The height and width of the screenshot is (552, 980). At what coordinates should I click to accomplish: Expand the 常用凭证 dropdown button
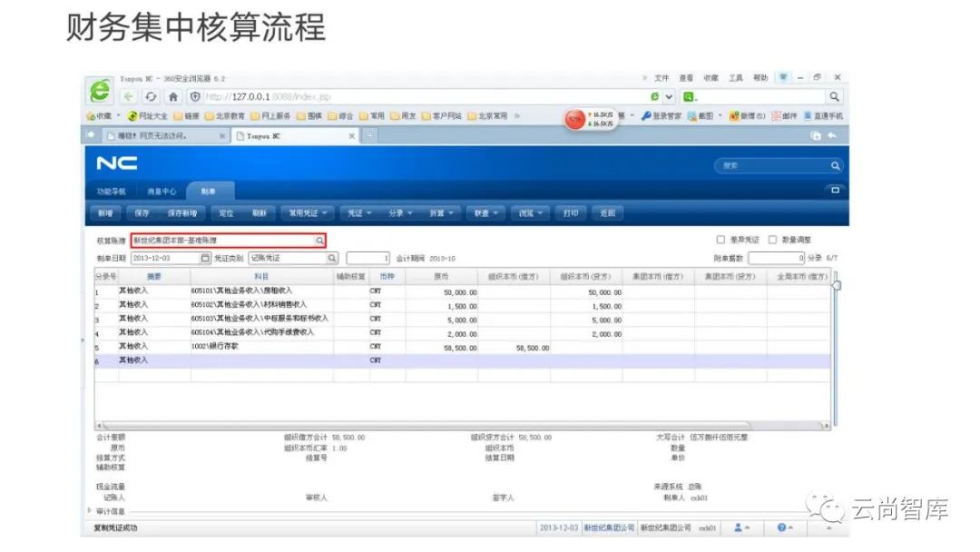tap(307, 213)
